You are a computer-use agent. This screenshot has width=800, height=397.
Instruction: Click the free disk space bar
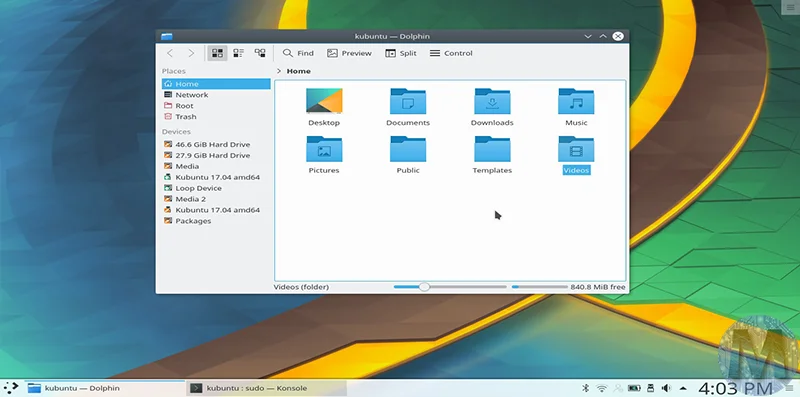(539, 287)
